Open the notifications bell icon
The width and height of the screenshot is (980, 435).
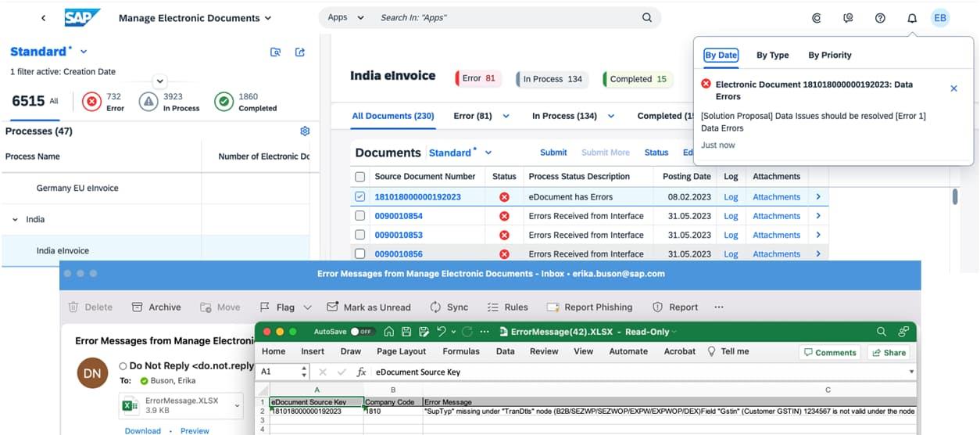pos(912,18)
